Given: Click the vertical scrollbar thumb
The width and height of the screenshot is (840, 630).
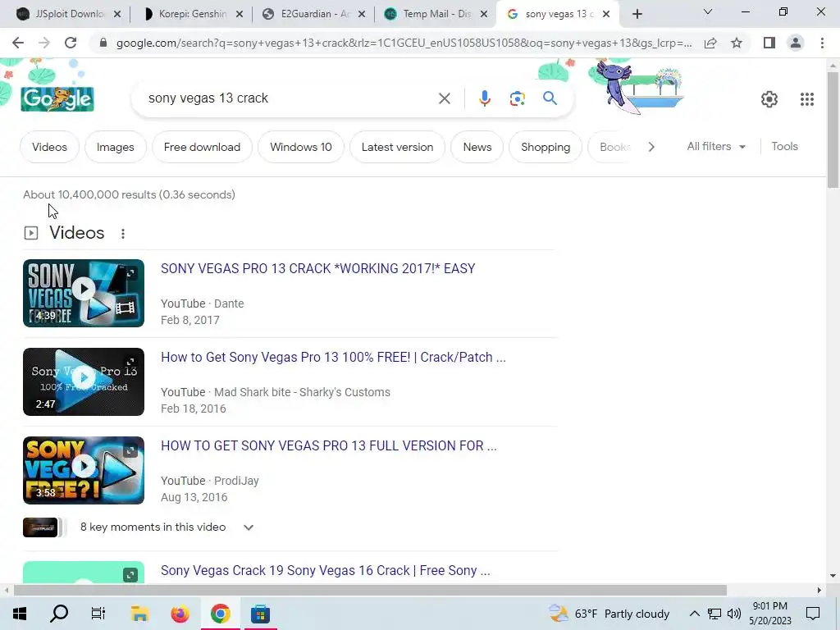Looking at the screenshot, I should [833, 129].
